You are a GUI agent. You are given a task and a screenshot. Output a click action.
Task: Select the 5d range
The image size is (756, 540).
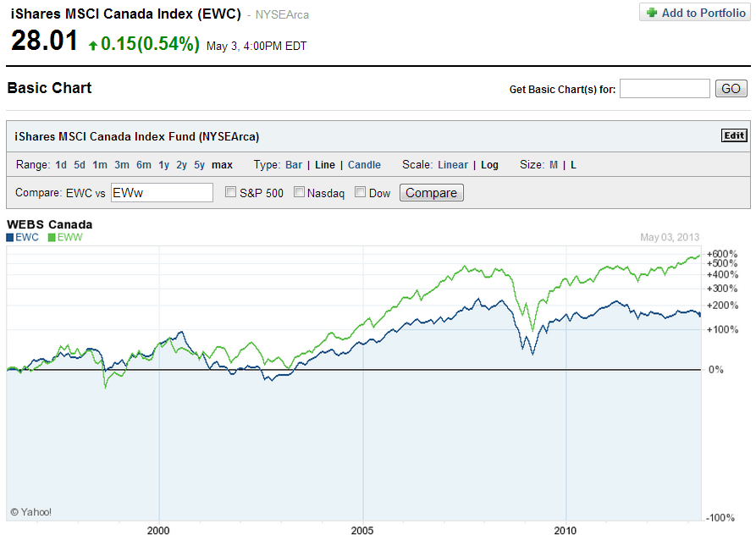80,165
